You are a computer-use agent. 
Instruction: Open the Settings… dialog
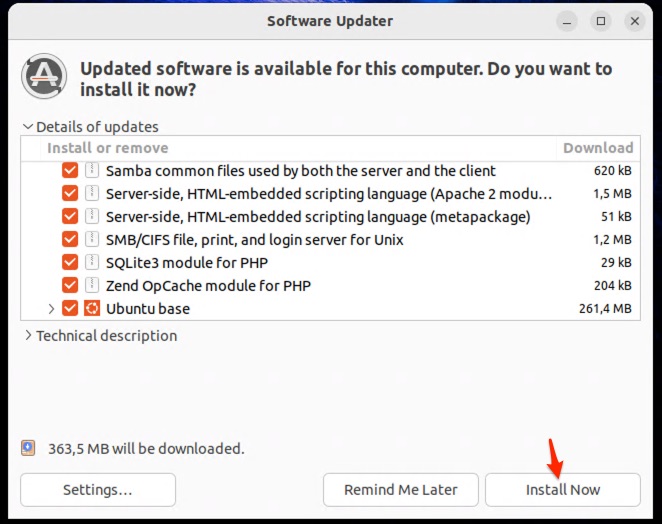coord(97,490)
